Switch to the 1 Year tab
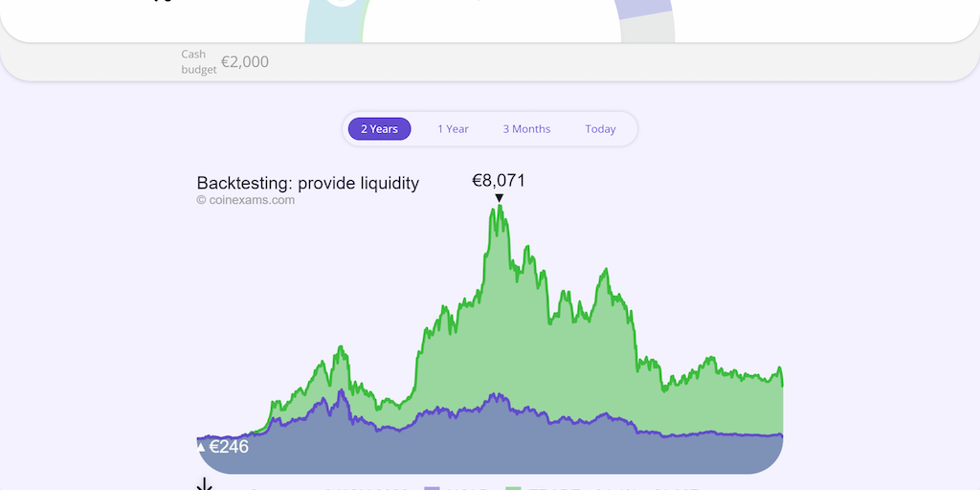 pos(453,129)
